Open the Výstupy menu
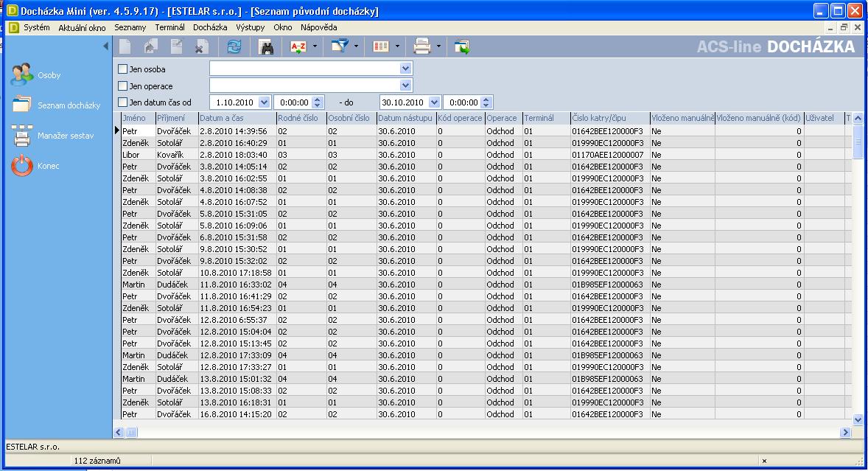868x471 pixels. [251, 27]
